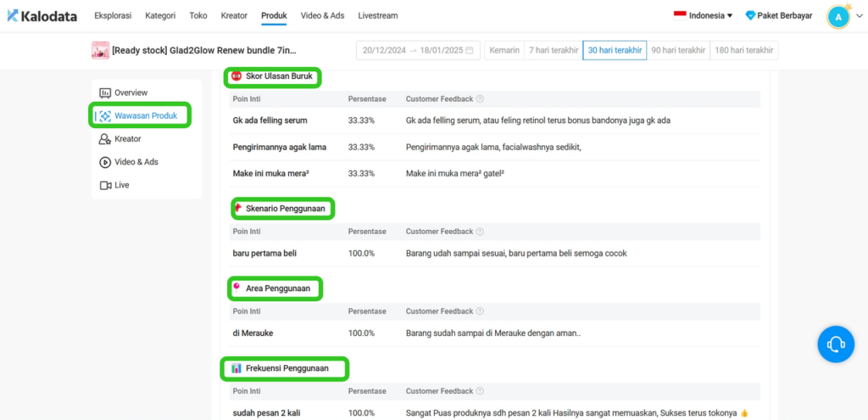Go to Video & Ads top menu
This screenshot has width=868, height=420.
323,15
